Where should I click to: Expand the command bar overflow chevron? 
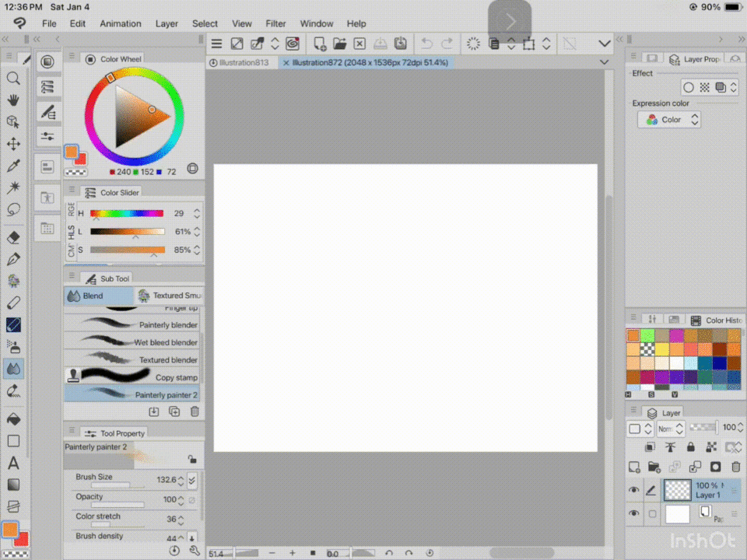point(604,44)
